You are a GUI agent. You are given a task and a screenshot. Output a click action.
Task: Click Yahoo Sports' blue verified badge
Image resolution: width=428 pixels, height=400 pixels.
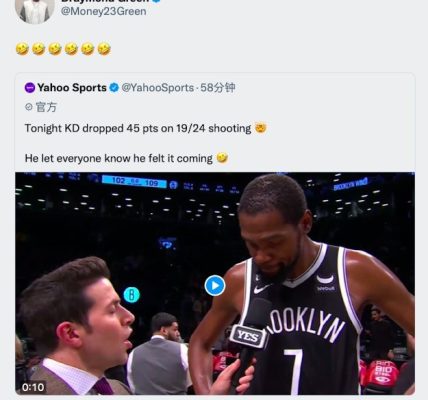point(114,88)
